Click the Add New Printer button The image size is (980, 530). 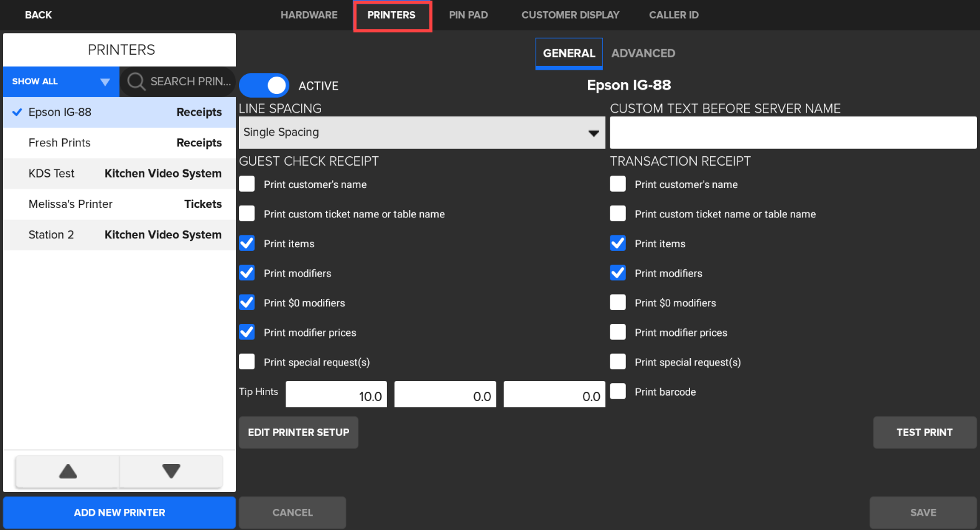(x=119, y=513)
